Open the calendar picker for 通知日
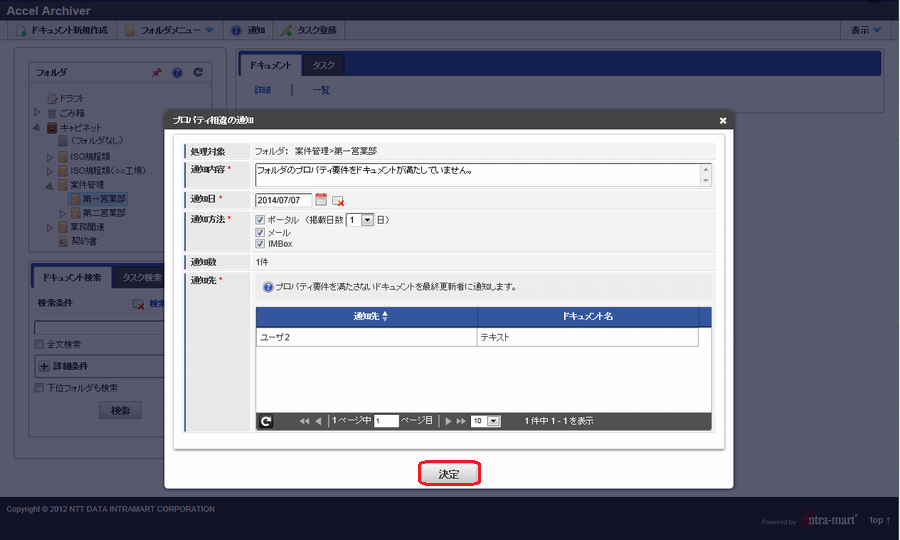This screenshot has width=900, height=540. [321, 200]
